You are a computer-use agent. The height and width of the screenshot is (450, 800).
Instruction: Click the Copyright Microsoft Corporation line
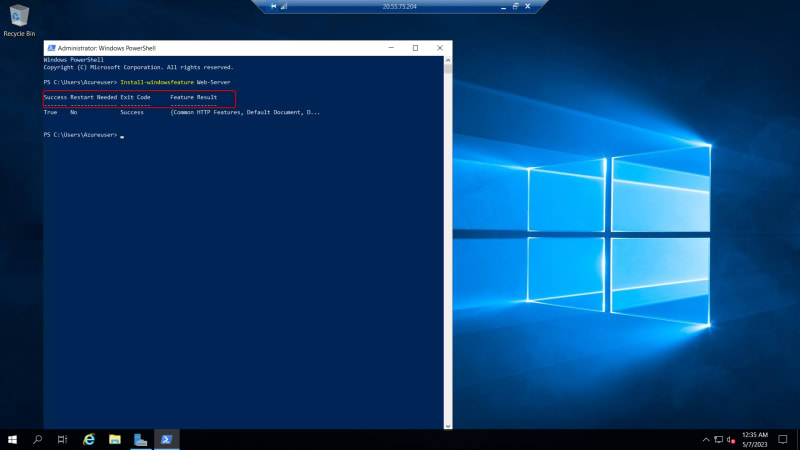pos(138,67)
